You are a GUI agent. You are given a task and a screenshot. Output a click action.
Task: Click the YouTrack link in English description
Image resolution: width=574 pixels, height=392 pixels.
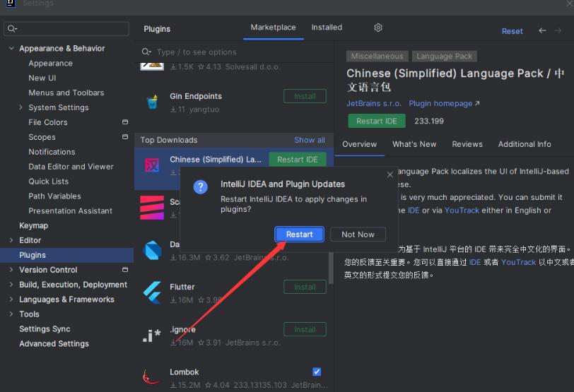[x=462, y=210]
